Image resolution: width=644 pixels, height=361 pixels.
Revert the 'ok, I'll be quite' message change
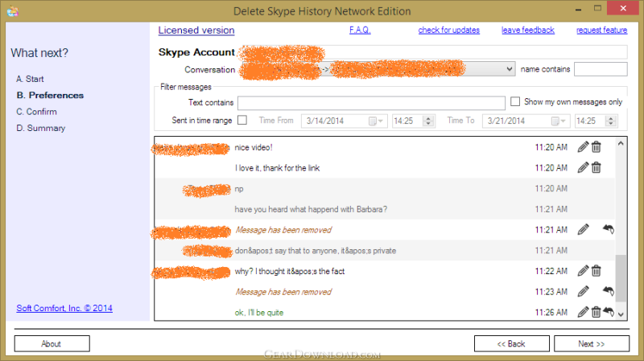[609, 312]
